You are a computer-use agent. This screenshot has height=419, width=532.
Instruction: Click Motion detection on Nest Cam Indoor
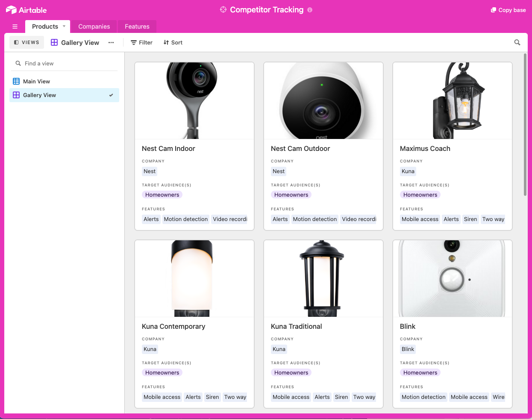tap(186, 219)
